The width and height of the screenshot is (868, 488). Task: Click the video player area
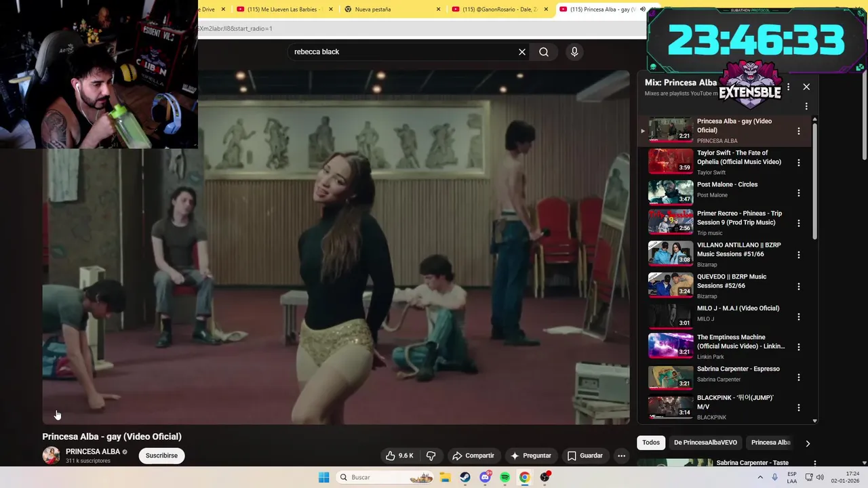point(336,247)
